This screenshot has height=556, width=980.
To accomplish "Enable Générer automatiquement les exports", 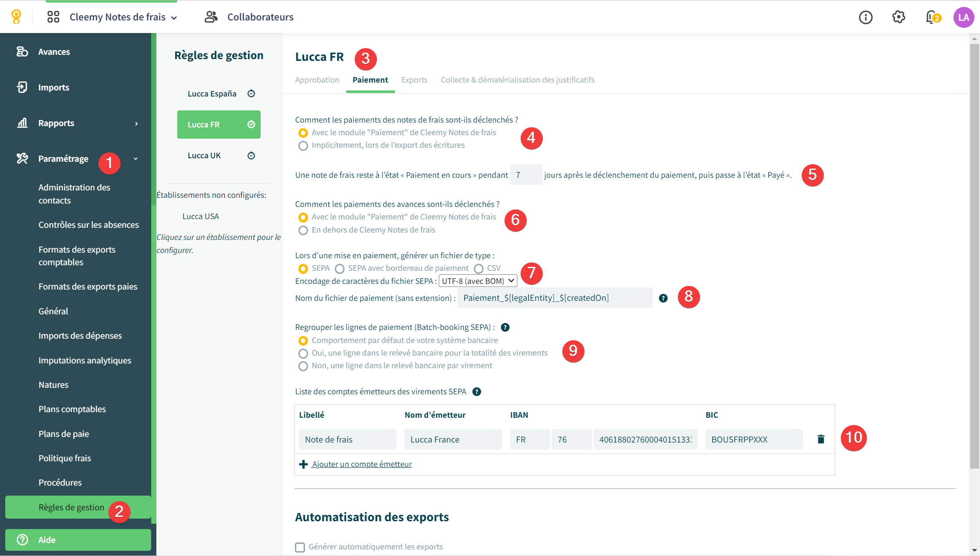I will coord(300,547).
